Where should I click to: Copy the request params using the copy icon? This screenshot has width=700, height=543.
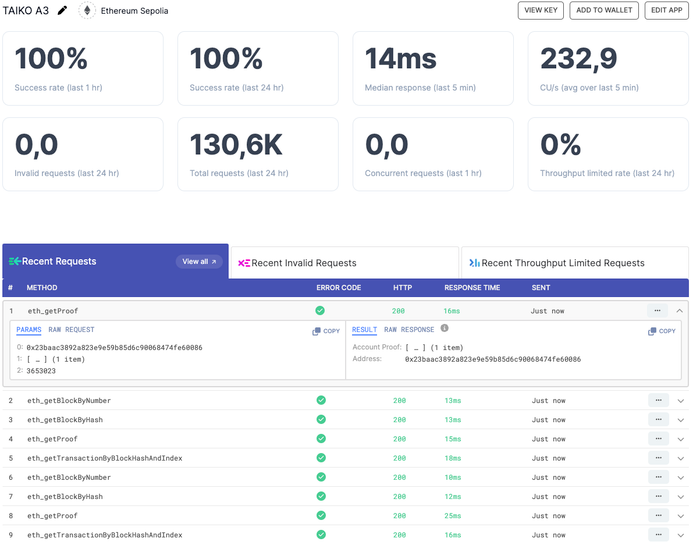pyautogui.click(x=326, y=331)
